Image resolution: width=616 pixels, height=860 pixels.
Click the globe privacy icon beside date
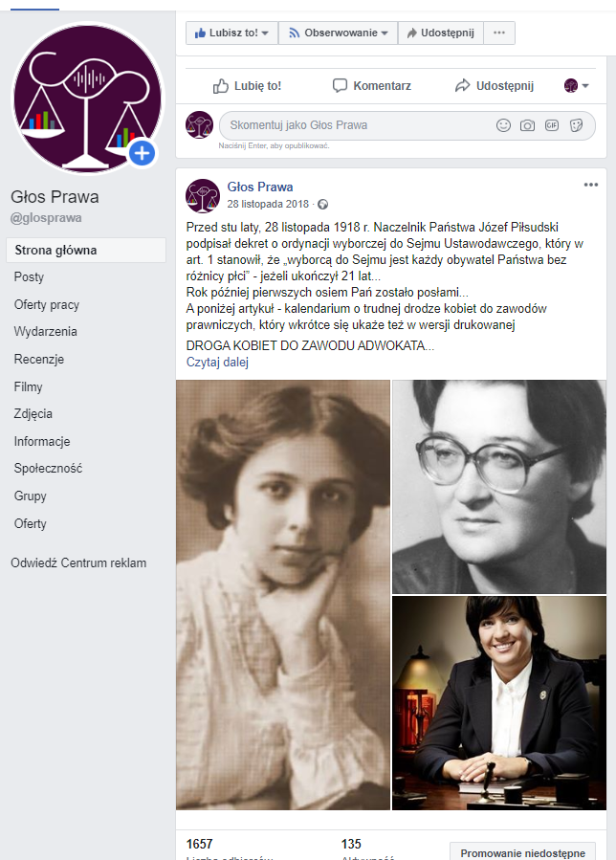pos(323,205)
